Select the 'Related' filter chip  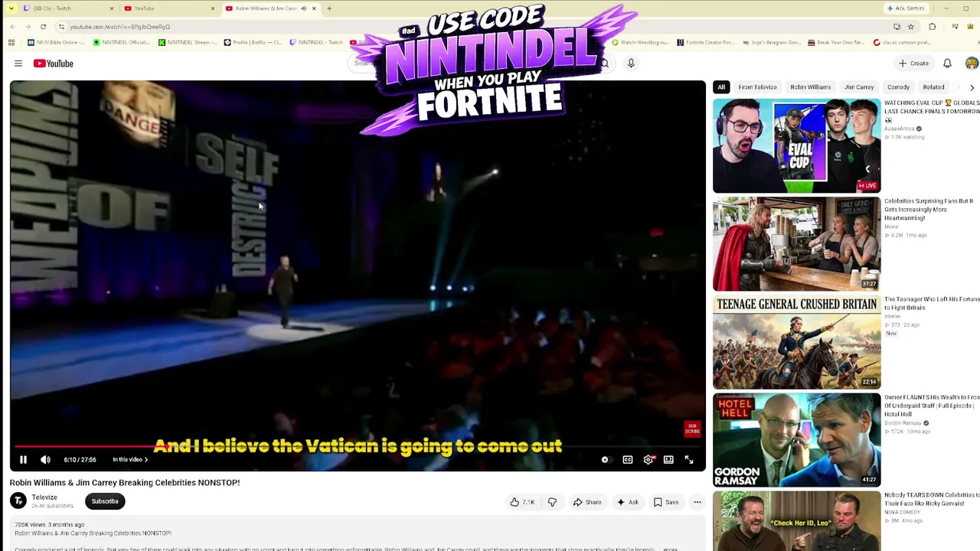click(x=933, y=87)
